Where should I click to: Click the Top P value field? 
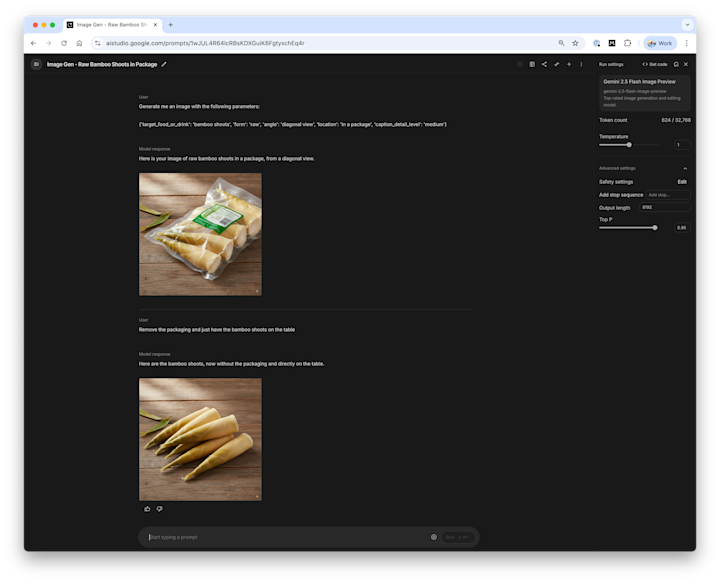(x=682, y=228)
